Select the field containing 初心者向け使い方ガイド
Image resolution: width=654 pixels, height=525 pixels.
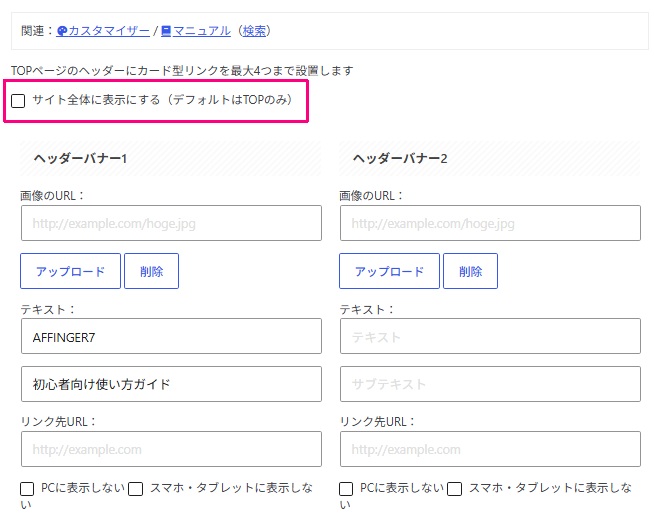[x=171, y=384]
